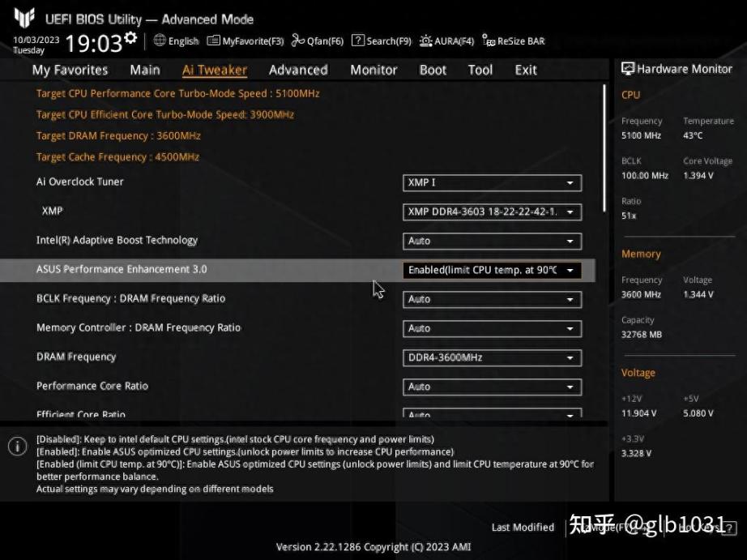This screenshot has width=747, height=560.
Task: Click Target DRAM Frequency : 3600MHz text
Action: [x=118, y=136]
